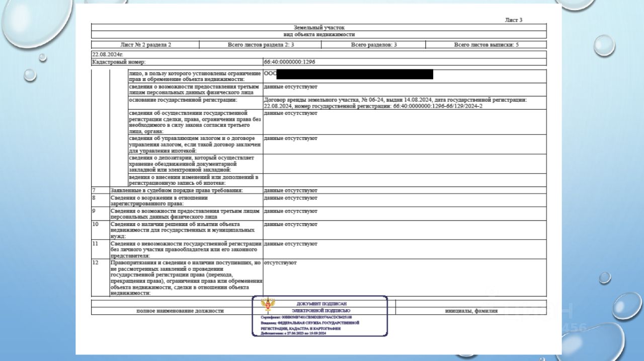Click 'Действителен' validity line in stamp

tap(293, 334)
